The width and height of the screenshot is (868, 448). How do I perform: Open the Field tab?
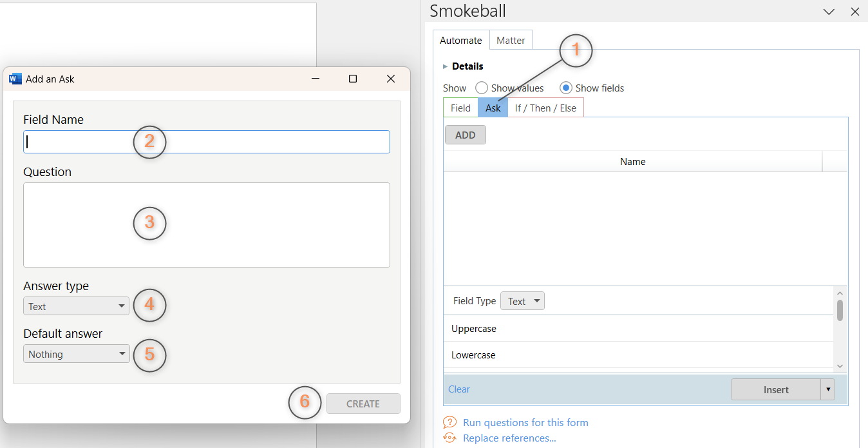coord(460,108)
